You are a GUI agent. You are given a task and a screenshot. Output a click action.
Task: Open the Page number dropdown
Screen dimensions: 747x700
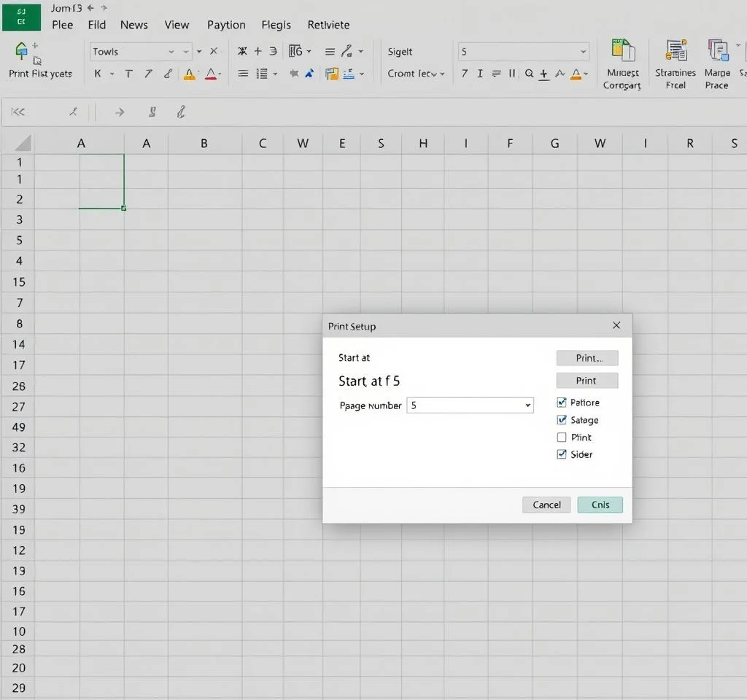click(527, 405)
